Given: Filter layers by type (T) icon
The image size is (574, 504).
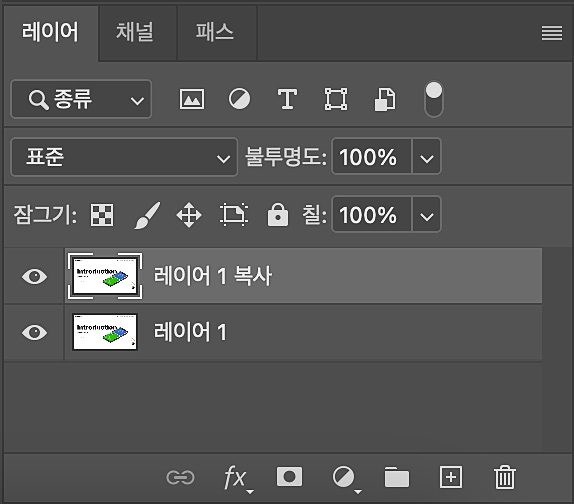Looking at the screenshot, I should coord(287,99).
